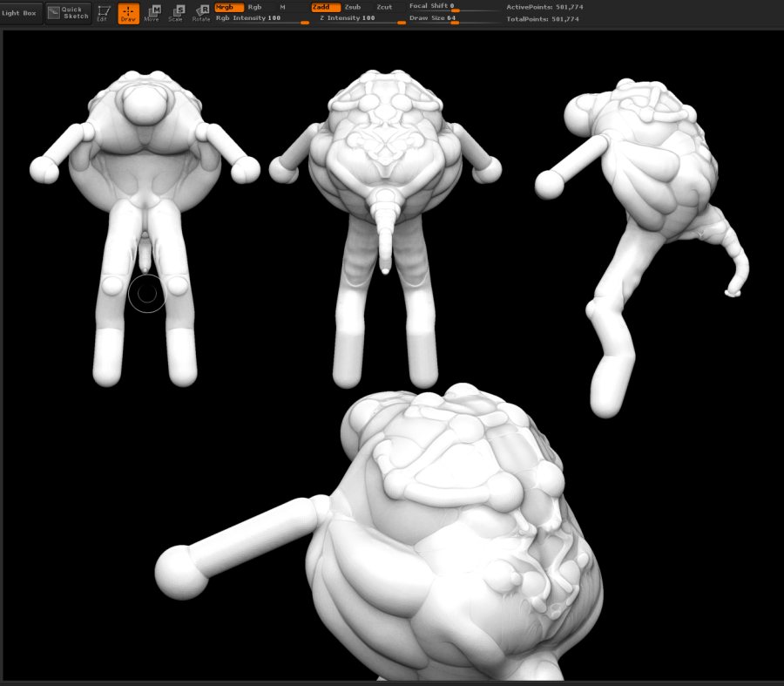
Task: Select the Rotate transform icon
Action: tap(201, 13)
